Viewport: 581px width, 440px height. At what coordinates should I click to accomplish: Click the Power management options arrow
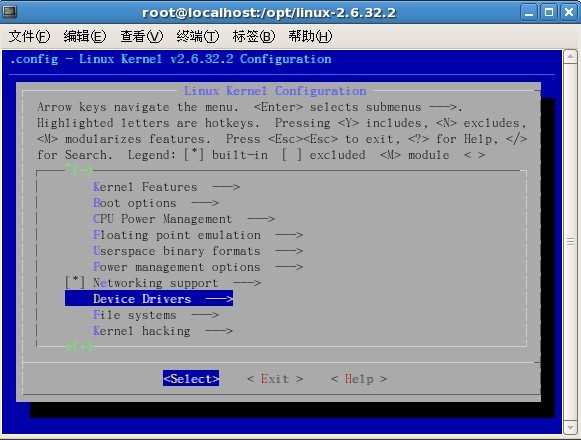click(x=289, y=267)
